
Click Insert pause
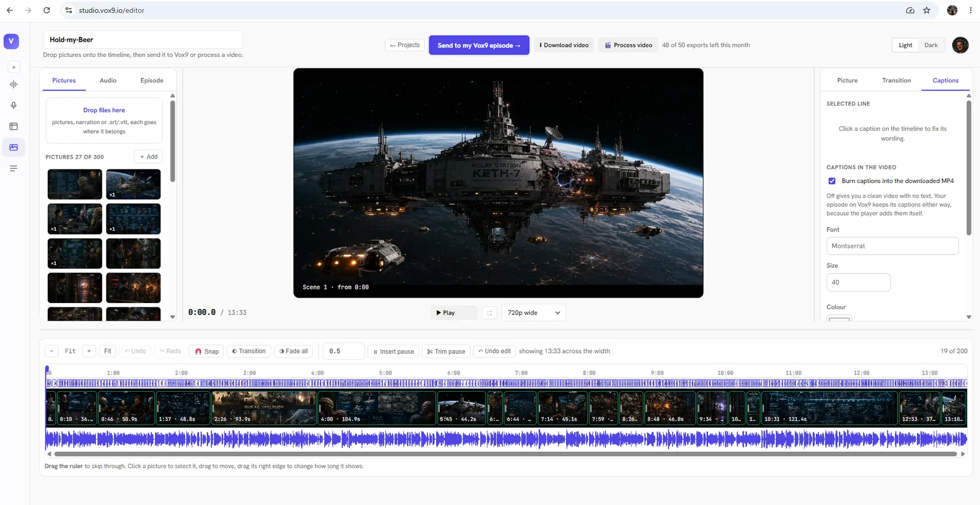(x=393, y=351)
